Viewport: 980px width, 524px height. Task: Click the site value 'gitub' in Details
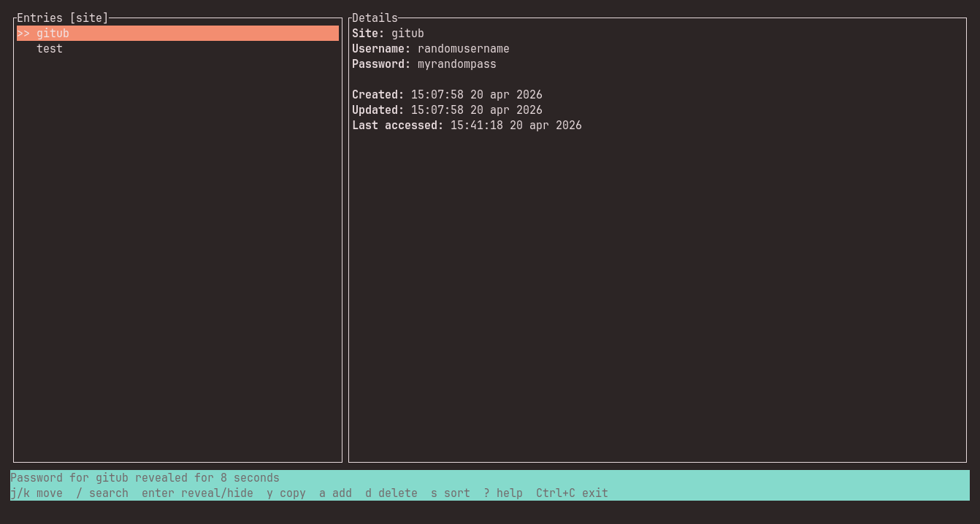tap(407, 34)
